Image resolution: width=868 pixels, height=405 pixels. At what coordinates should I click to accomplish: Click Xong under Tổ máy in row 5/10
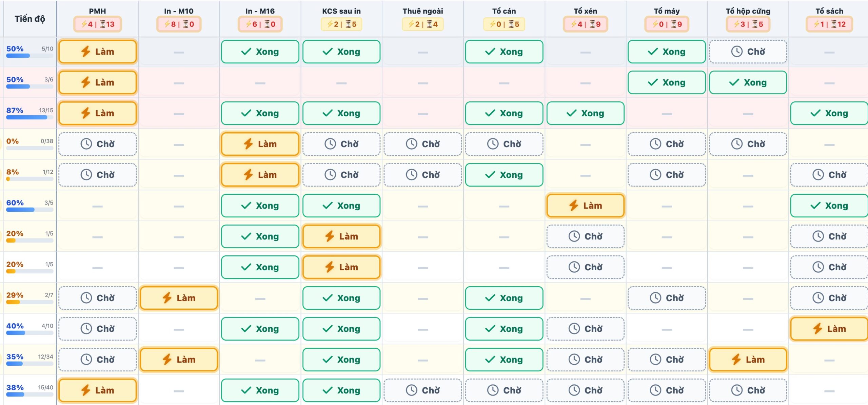pos(667,52)
